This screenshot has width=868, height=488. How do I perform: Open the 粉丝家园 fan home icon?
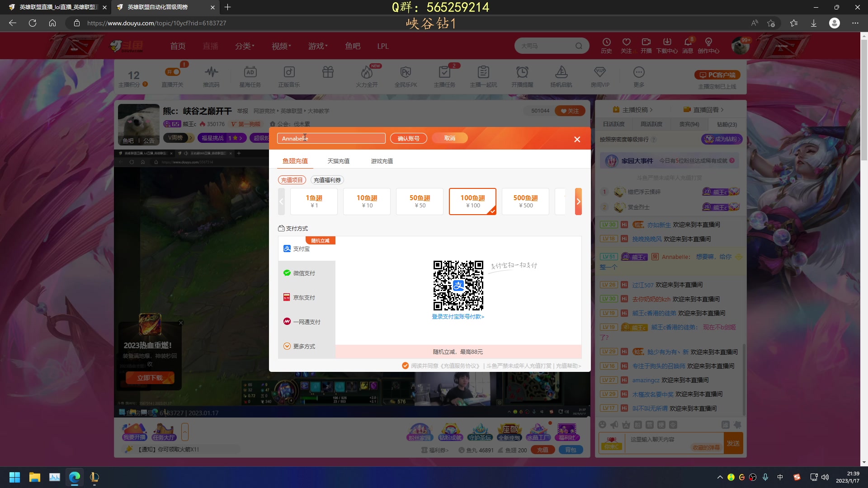(419, 432)
